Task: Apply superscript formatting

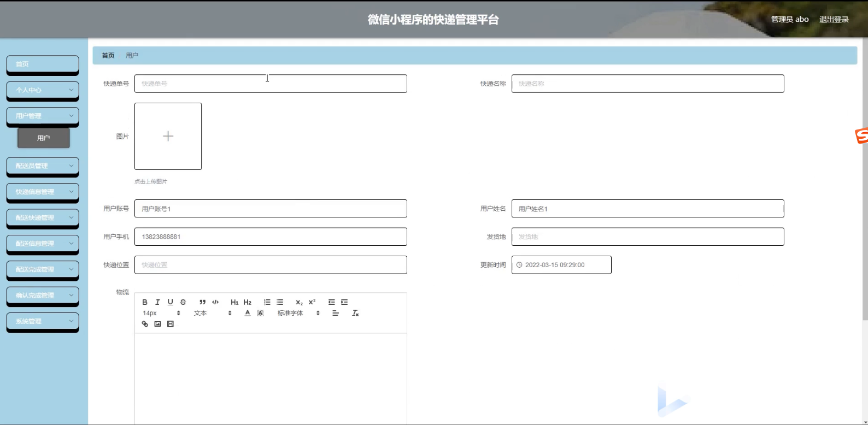Action: click(312, 302)
